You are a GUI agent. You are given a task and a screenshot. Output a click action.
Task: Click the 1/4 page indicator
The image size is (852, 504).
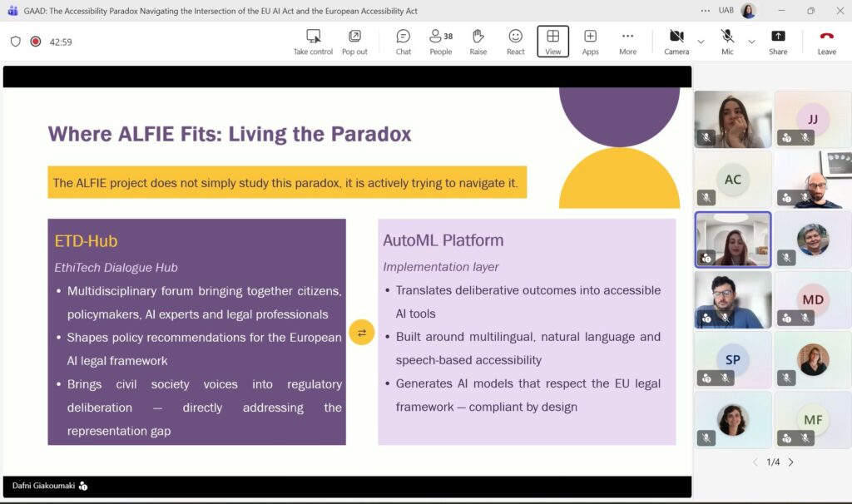point(773,462)
